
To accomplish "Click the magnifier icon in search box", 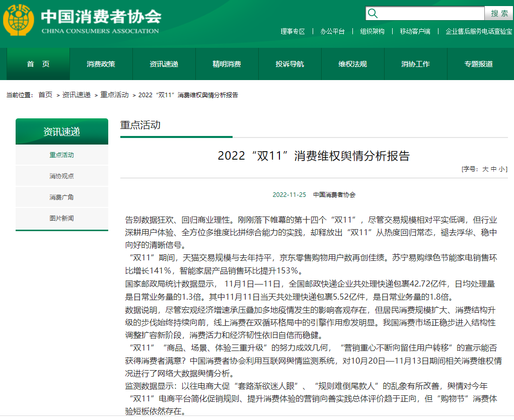I will [x=373, y=13].
